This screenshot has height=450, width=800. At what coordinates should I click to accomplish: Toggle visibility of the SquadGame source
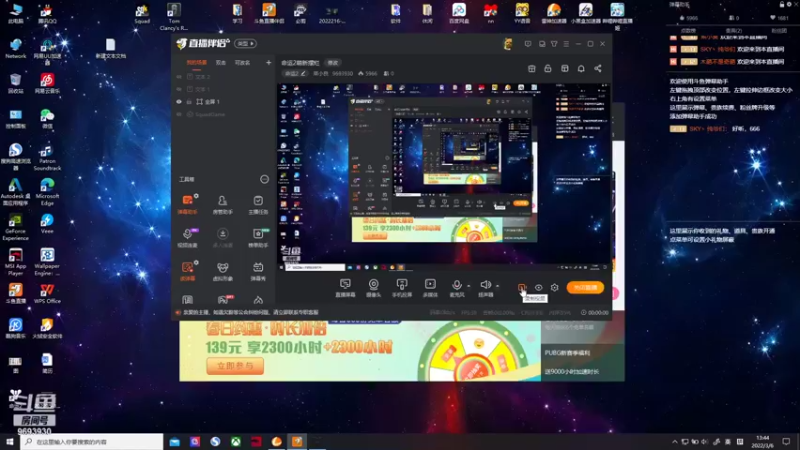pyautogui.click(x=179, y=114)
